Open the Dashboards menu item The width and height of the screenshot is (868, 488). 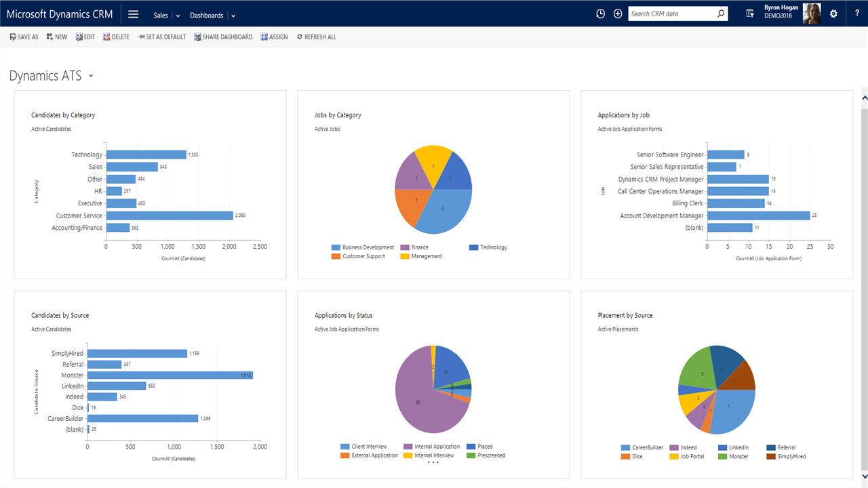(206, 15)
